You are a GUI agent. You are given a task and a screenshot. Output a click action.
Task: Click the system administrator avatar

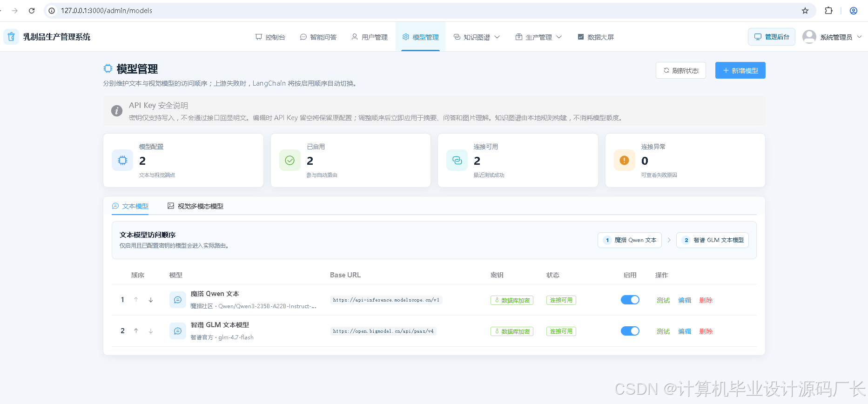coord(809,37)
